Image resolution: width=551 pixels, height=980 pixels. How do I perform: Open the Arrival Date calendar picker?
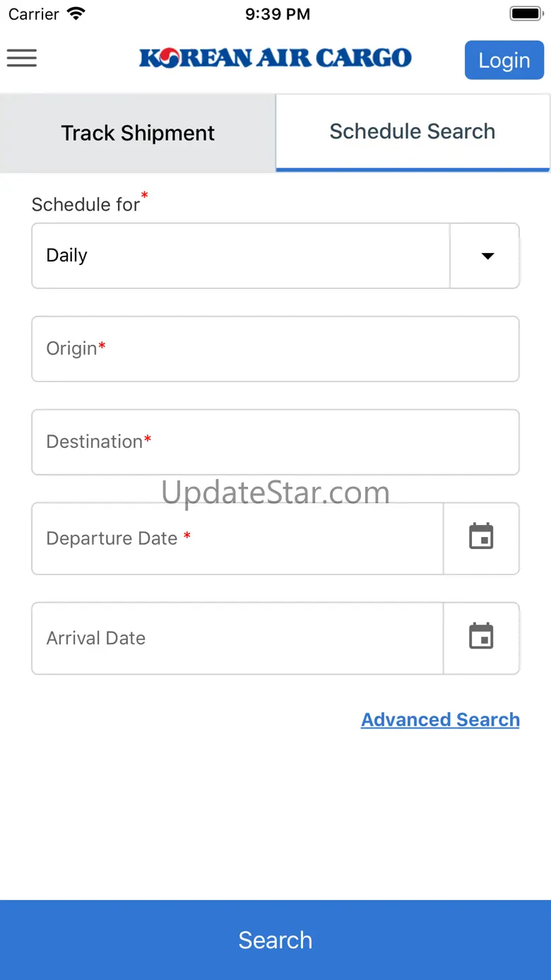(481, 637)
